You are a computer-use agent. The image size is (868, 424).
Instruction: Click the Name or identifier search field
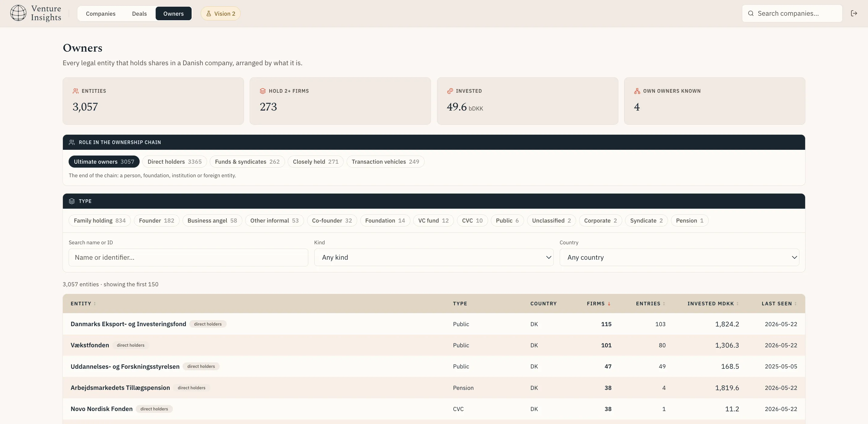188,258
